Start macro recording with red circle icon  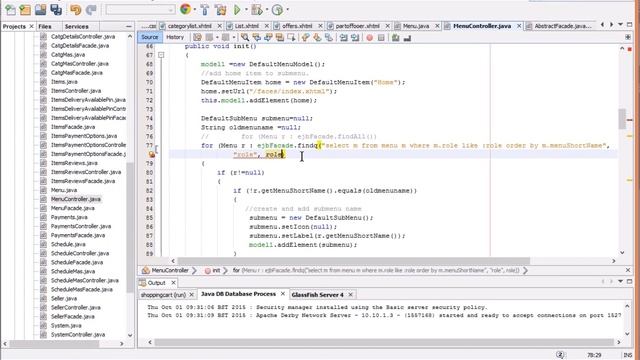click(369, 38)
